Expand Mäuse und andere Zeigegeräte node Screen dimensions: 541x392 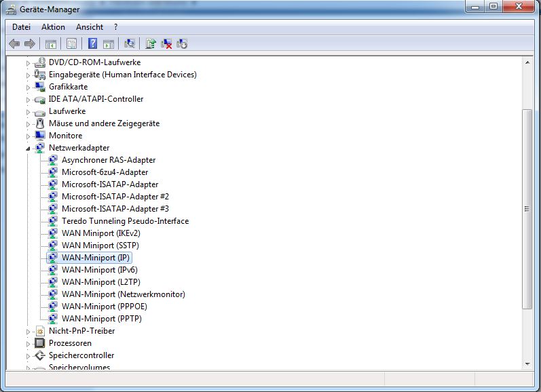click(28, 124)
